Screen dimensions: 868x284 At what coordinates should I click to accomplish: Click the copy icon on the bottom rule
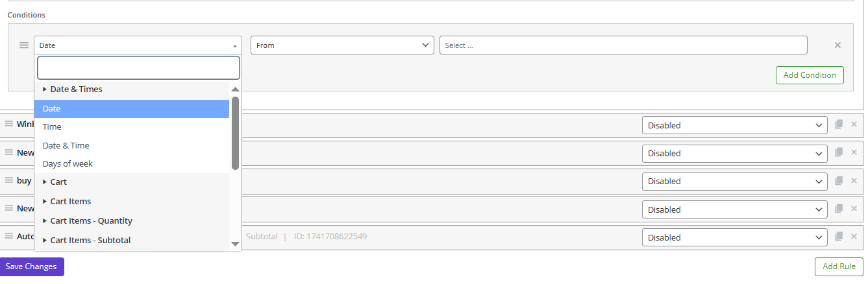click(x=839, y=237)
